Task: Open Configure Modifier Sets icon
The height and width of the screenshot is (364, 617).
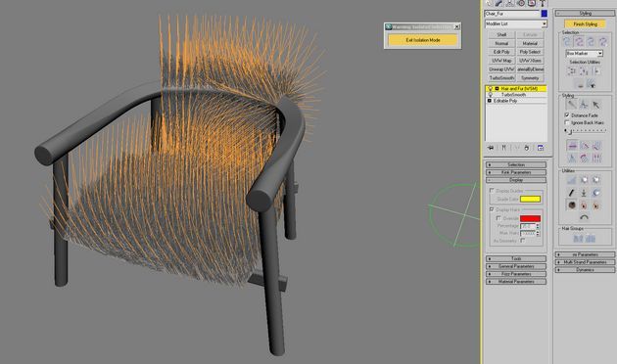Action: pyautogui.click(x=541, y=148)
